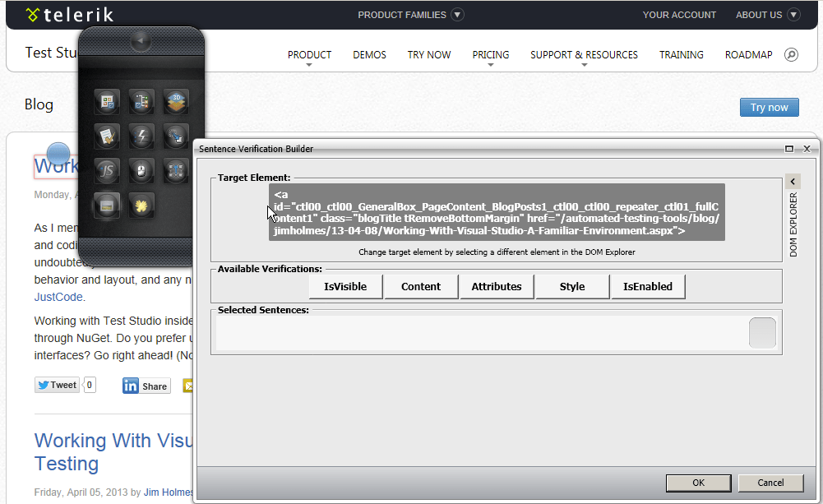Click the target element HTML tag box
The image size is (823, 504).
click(497, 212)
